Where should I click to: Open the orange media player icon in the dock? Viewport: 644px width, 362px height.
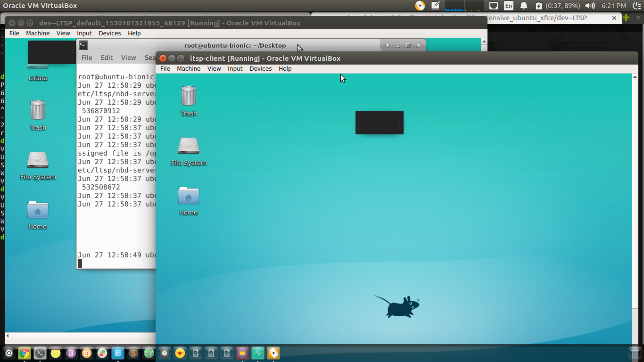(x=273, y=353)
